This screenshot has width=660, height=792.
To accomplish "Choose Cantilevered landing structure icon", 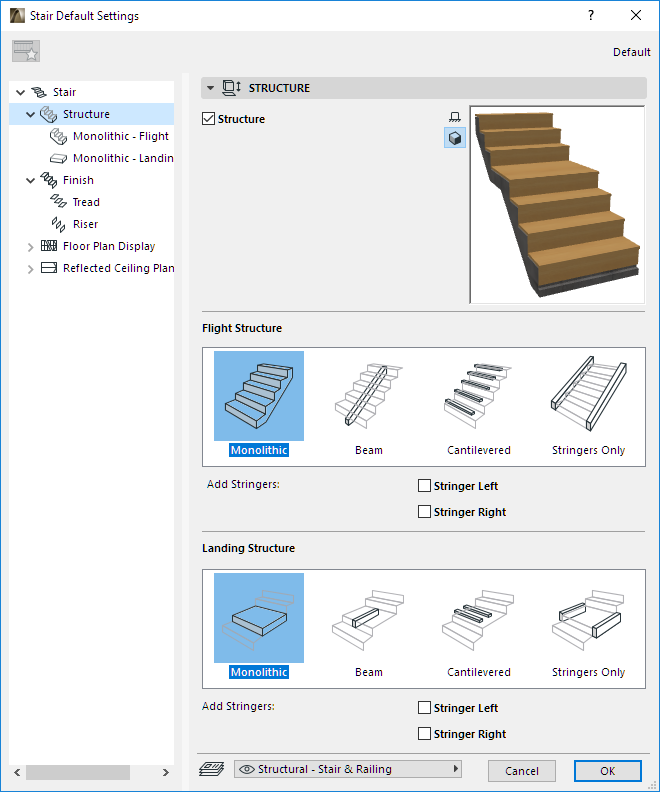I will (x=479, y=618).
